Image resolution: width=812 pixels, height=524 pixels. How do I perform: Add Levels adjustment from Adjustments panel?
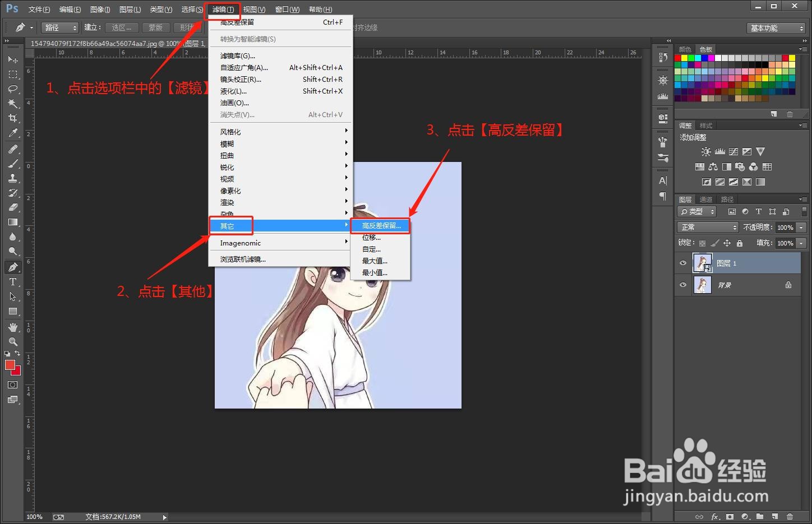pos(719,151)
